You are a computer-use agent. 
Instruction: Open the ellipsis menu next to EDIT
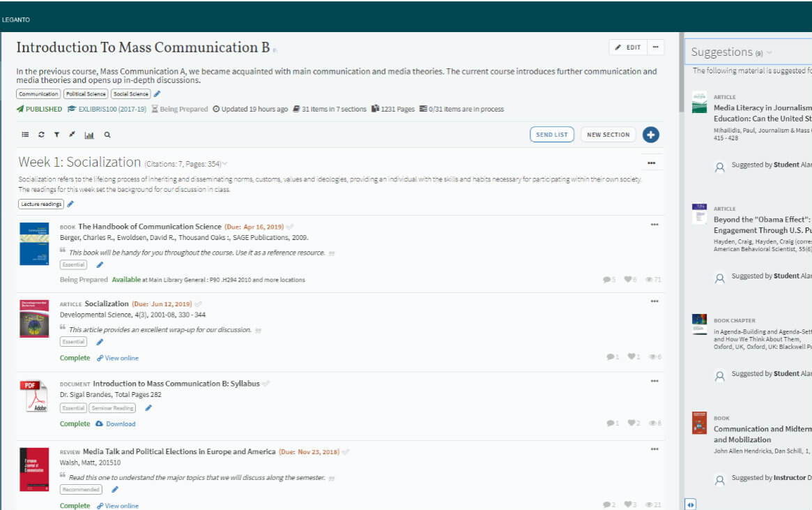coord(657,47)
